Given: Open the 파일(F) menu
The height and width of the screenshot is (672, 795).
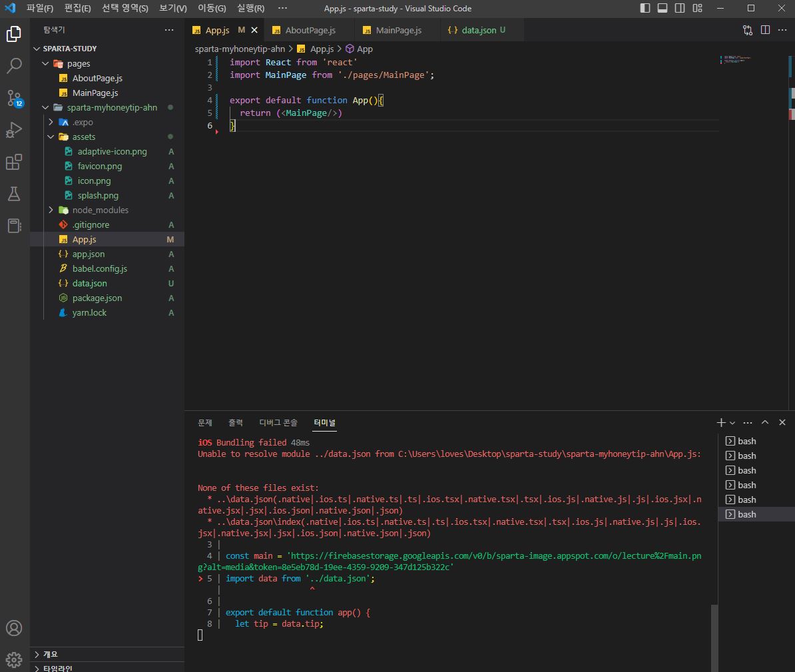Looking at the screenshot, I should click(40, 8).
